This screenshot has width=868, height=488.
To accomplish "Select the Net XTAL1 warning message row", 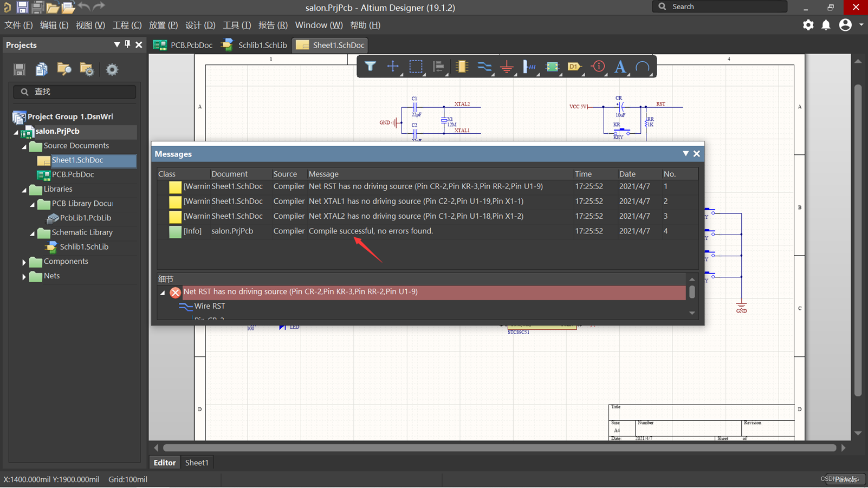I will 427,201.
